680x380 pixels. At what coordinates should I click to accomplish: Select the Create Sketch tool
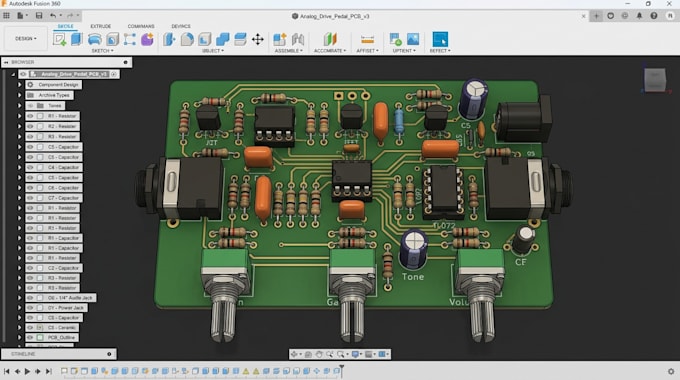[x=59, y=39]
